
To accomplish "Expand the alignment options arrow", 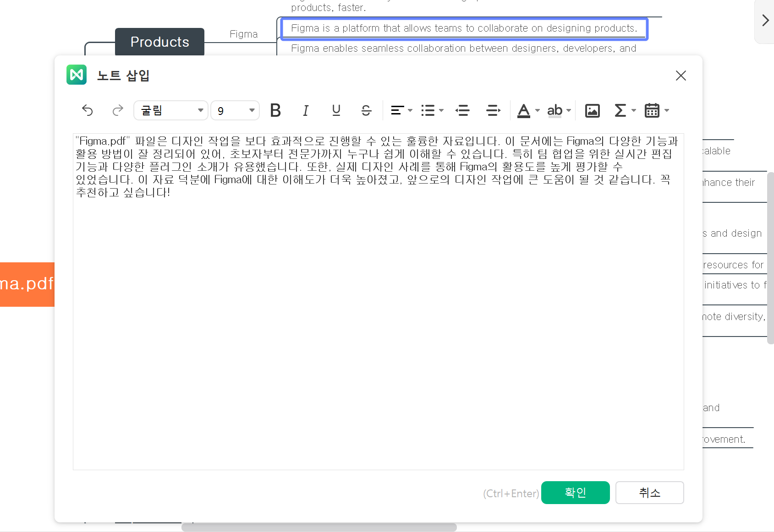I will [x=410, y=110].
